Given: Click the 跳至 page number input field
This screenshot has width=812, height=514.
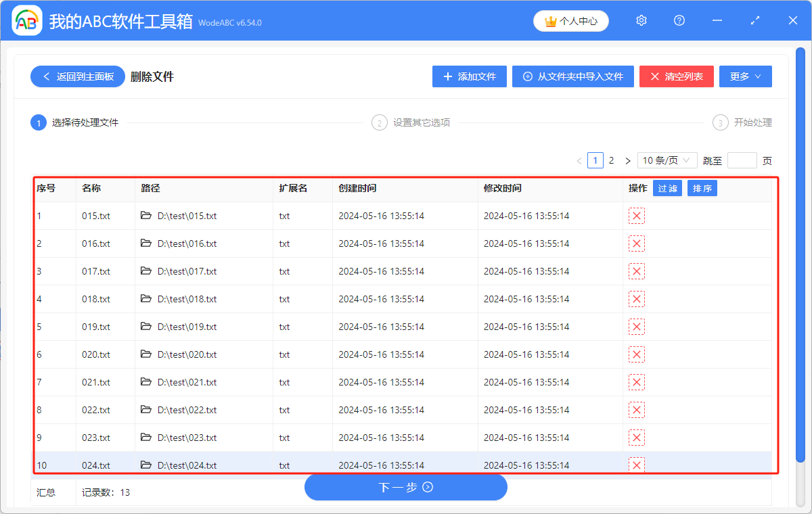Looking at the screenshot, I should [742, 160].
